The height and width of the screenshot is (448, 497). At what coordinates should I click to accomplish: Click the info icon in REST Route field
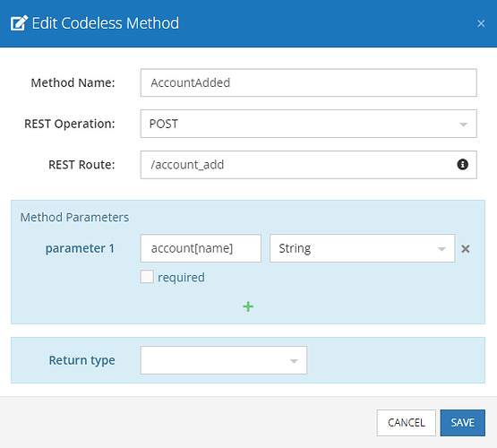pyautogui.click(x=462, y=165)
